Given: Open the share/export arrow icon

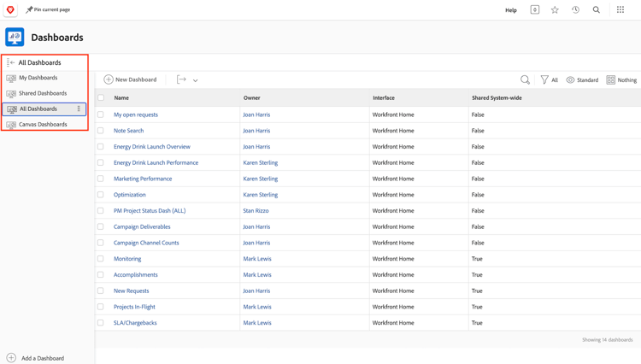Looking at the screenshot, I should (181, 79).
